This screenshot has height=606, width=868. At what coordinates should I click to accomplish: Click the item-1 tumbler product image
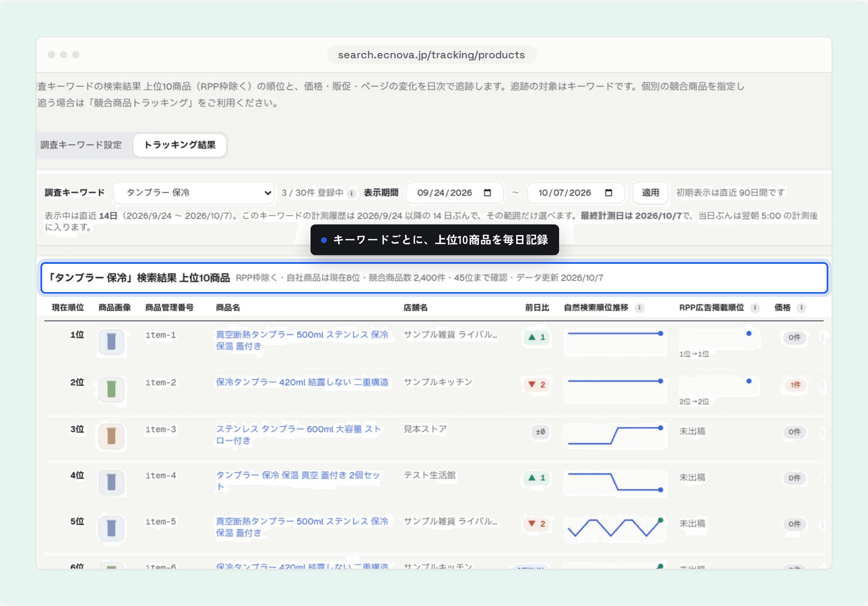pos(111,342)
